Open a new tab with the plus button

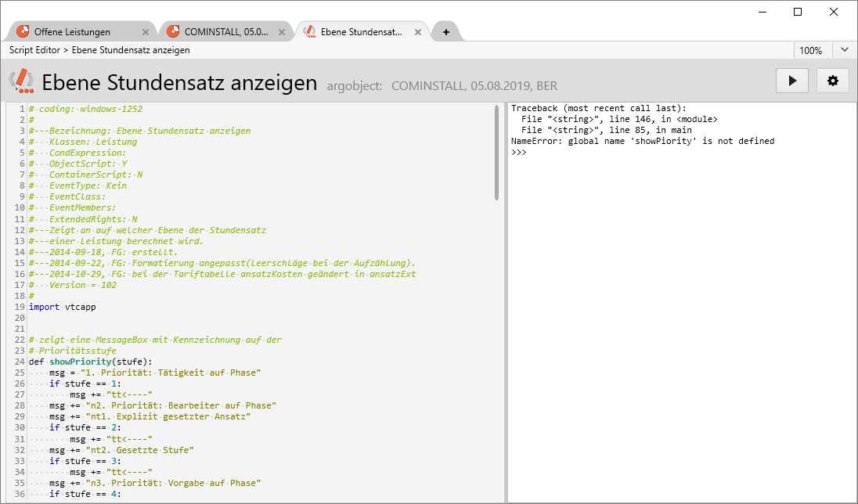[445, 32]
